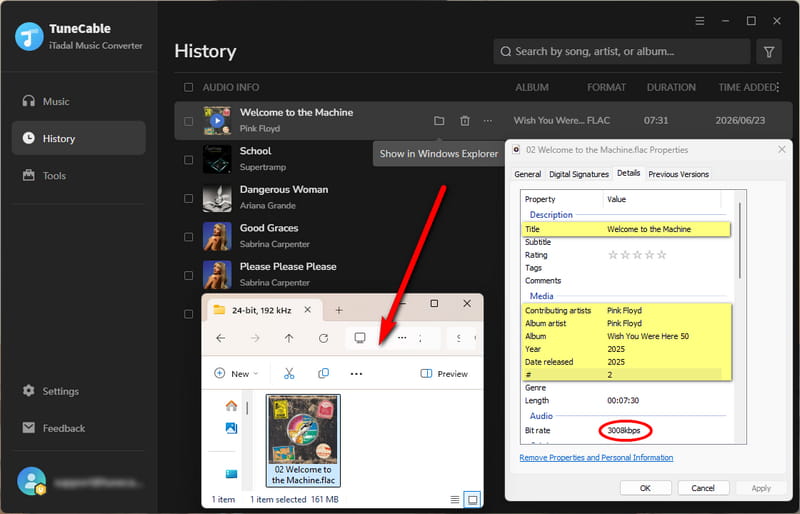
Task: Click OK in the Properties dialog
Action: click(645, 488)
